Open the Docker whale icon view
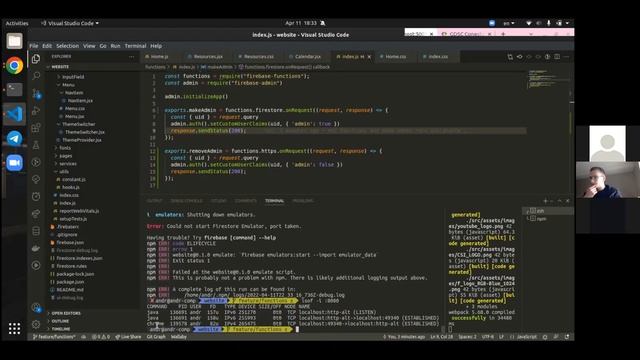The height and width of the screenshot is (360, 640). click(36, 248)
